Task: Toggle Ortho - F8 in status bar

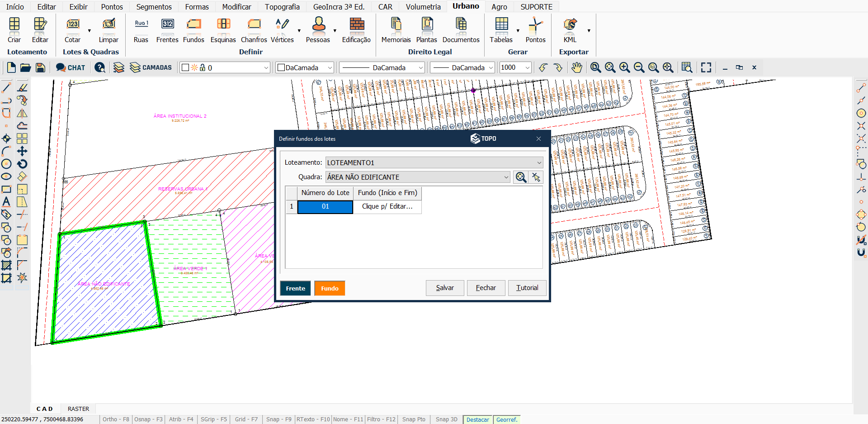Action: click(116, 419)
